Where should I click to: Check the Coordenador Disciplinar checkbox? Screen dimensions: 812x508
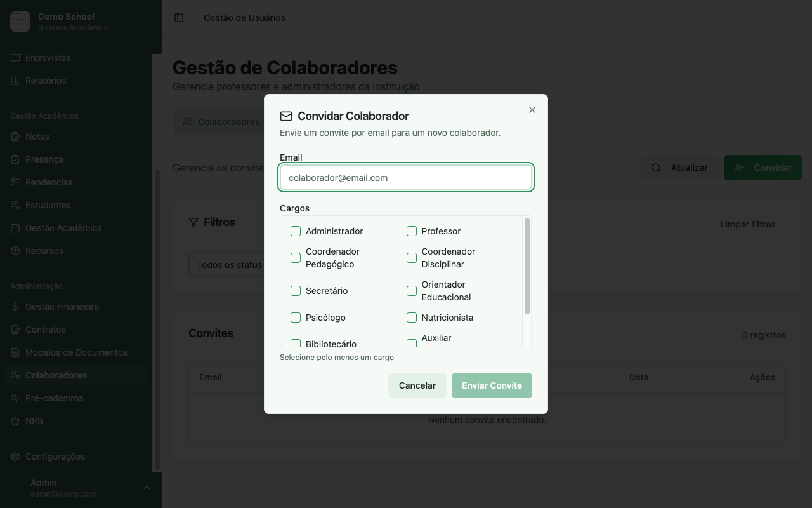coord(412,258)
